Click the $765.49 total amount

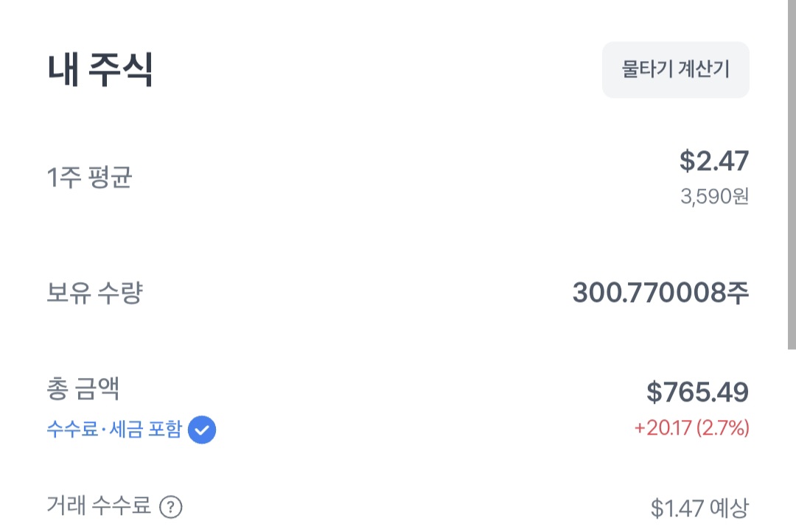[x=697, y=393]
